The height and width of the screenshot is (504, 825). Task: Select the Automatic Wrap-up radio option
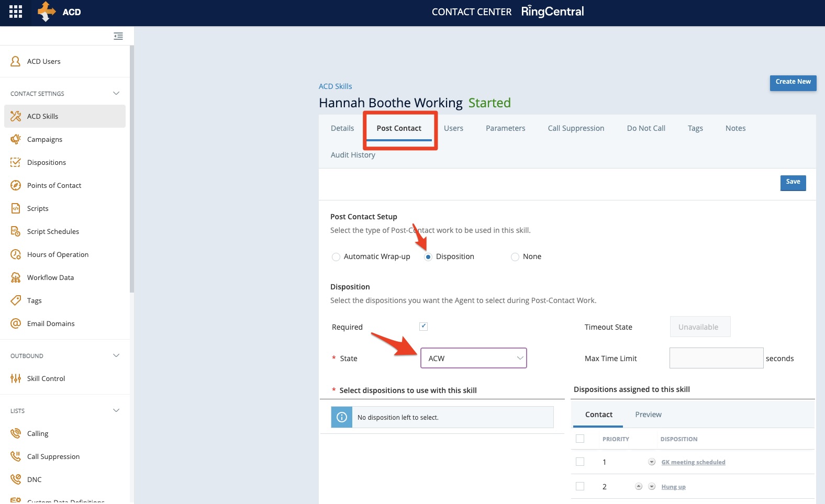[336, 257]
